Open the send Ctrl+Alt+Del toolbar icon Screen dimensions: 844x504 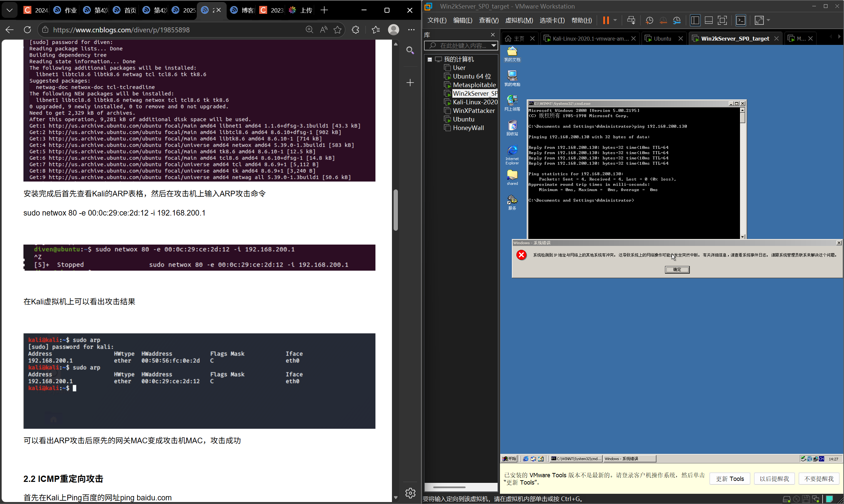[x=631, y=20]
